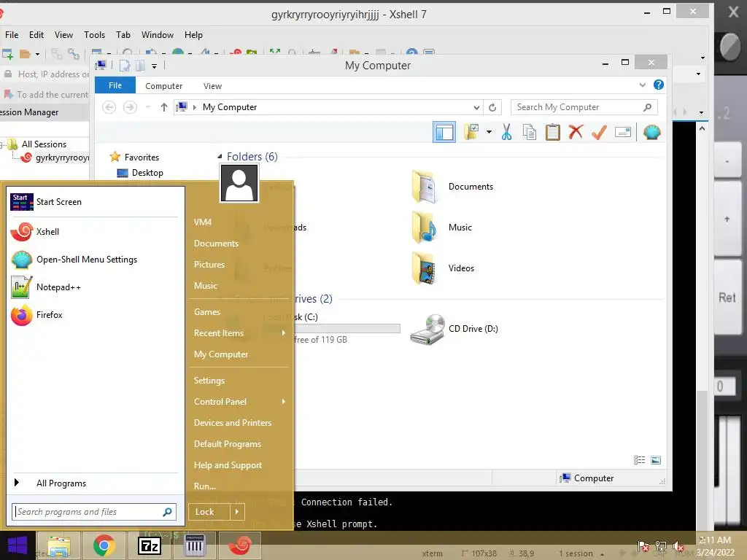Image resolution: width=747 pixels, height=560 pixels.
Task: Open the Start Screen entry
Action: point(94,202)
